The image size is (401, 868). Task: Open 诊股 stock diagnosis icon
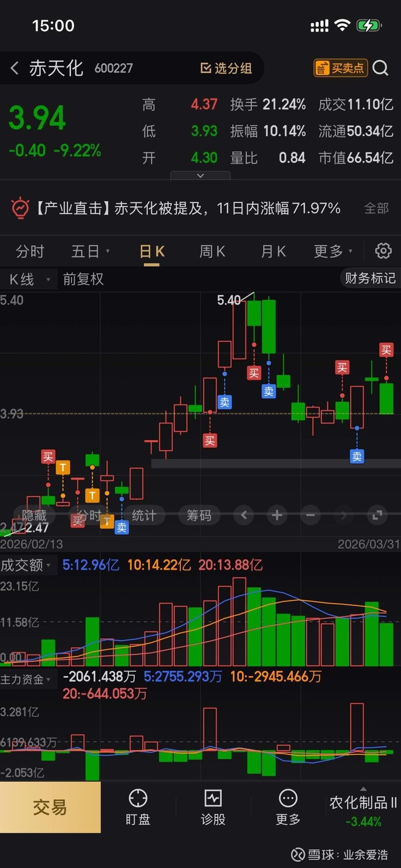213,807
